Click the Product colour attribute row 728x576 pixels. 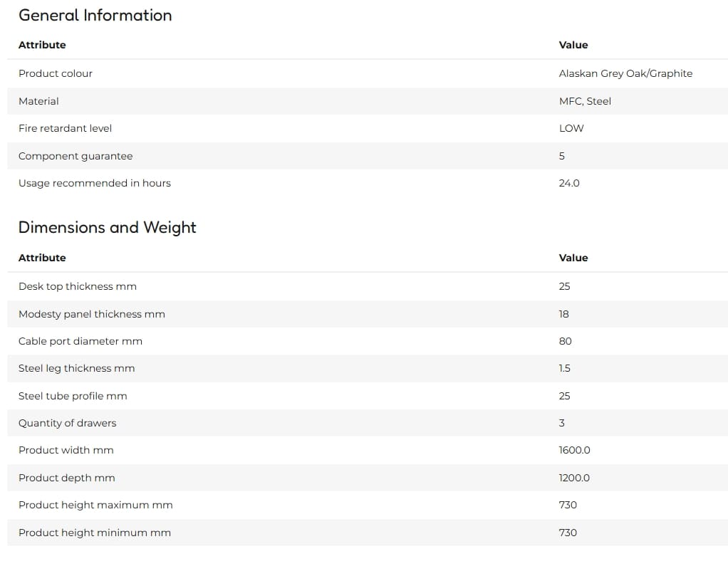pyautogui.click(x=368, y=73)
